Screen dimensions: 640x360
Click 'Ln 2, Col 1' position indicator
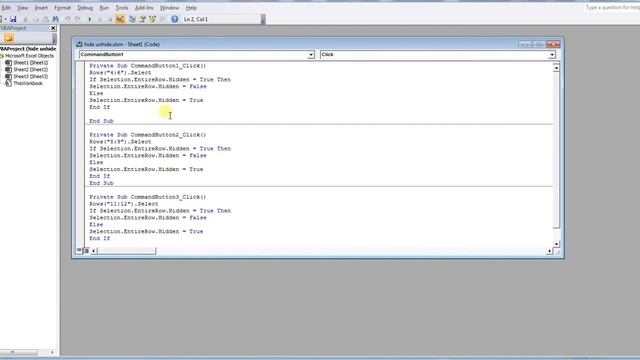coord(196,19)
